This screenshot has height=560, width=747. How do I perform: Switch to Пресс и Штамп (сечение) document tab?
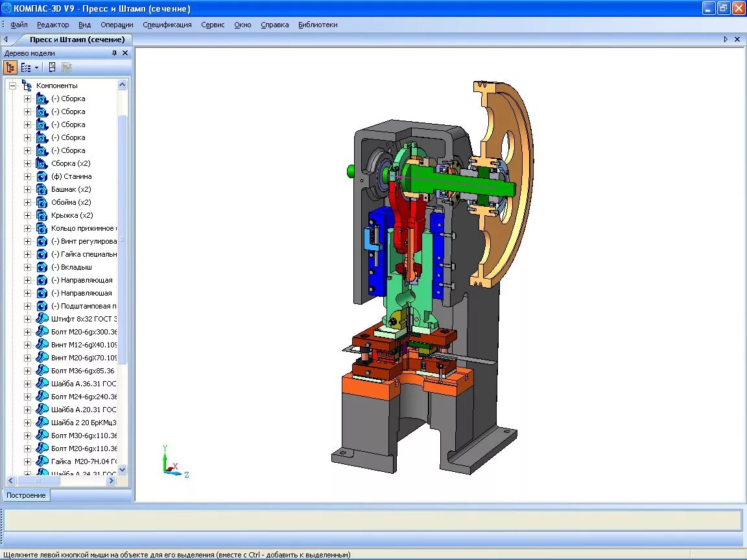tap(77, 40)
